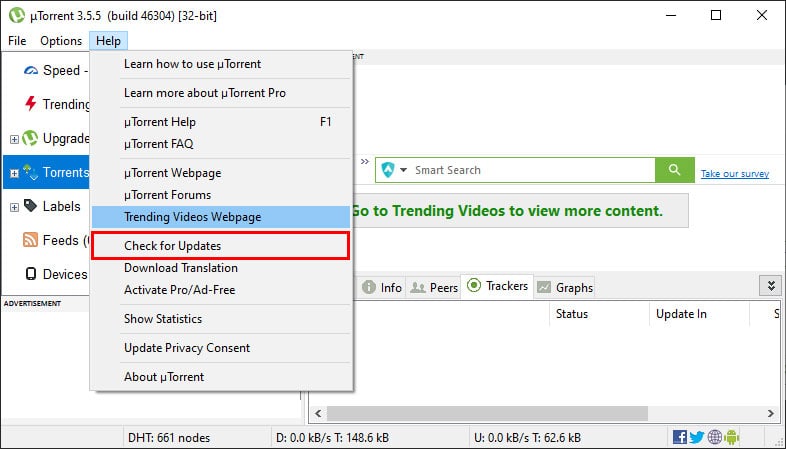Click the horizontal scrollbar thumb
This screenshot has height=449, width=786.
point(487,413)
